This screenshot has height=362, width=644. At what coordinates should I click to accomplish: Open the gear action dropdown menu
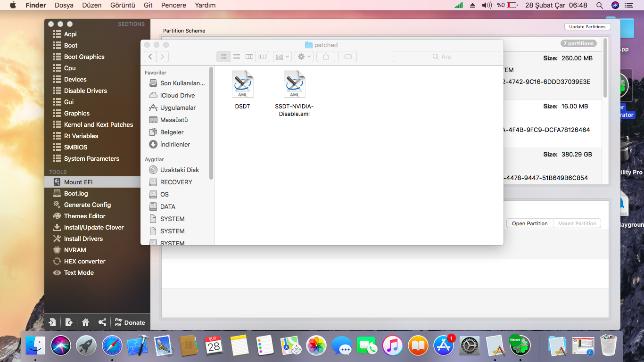[304, 57]
